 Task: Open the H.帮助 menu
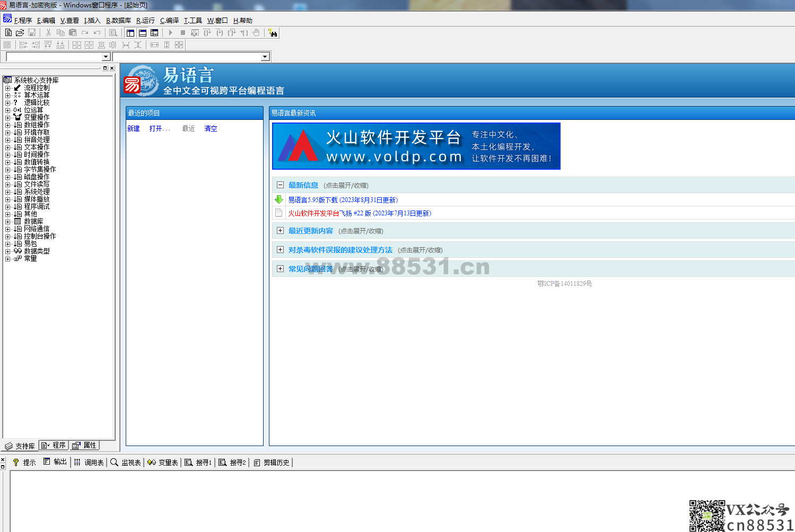(243, 20)
